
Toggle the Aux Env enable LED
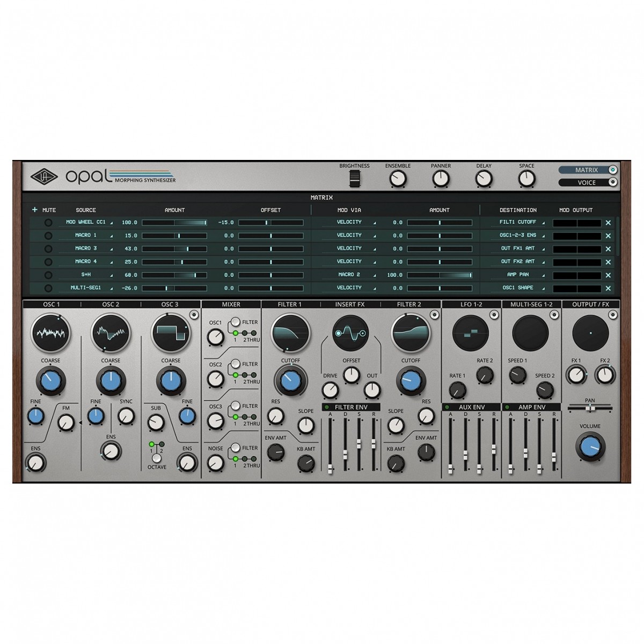click(x=447, y=407)
